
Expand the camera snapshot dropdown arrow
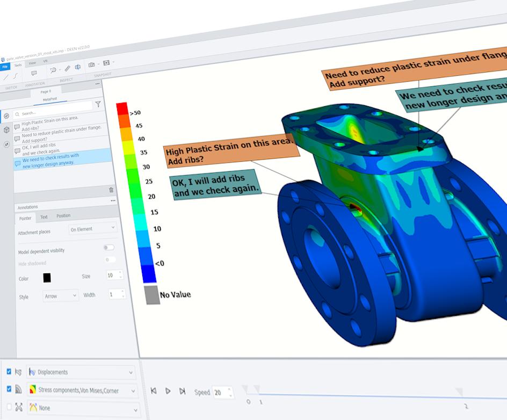click(x=98, y=64)
